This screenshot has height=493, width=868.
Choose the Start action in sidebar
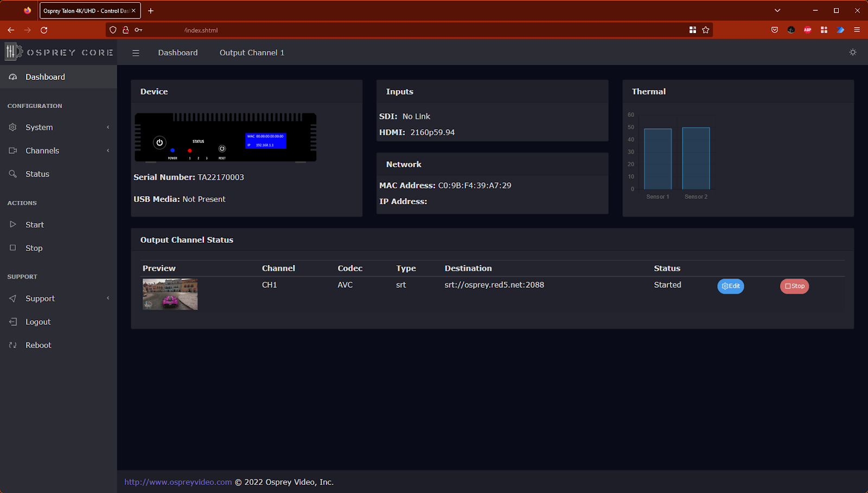tap(59, 224)
